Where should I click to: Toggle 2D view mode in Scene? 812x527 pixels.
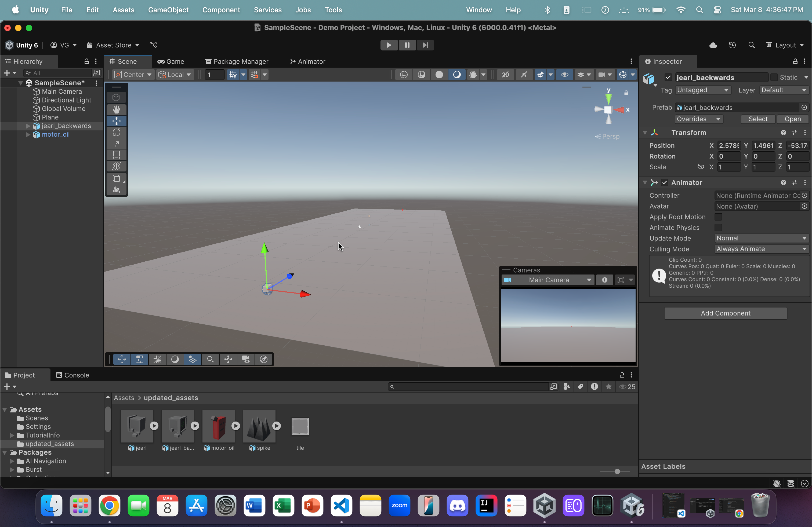(x=506, y=75)
